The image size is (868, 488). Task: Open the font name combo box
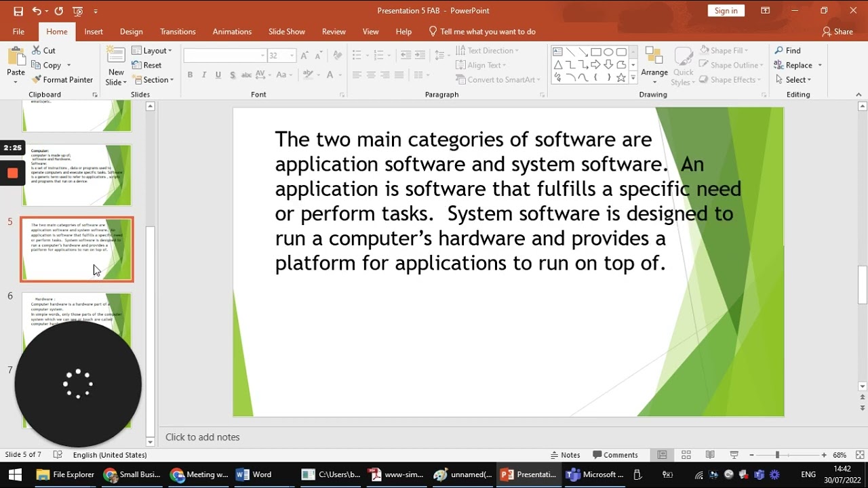(224, 56)
